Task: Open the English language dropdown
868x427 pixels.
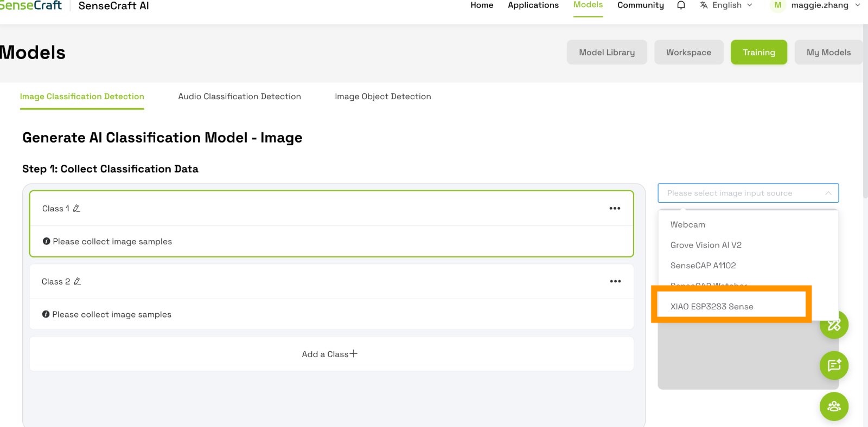Action: coord(727,5)
